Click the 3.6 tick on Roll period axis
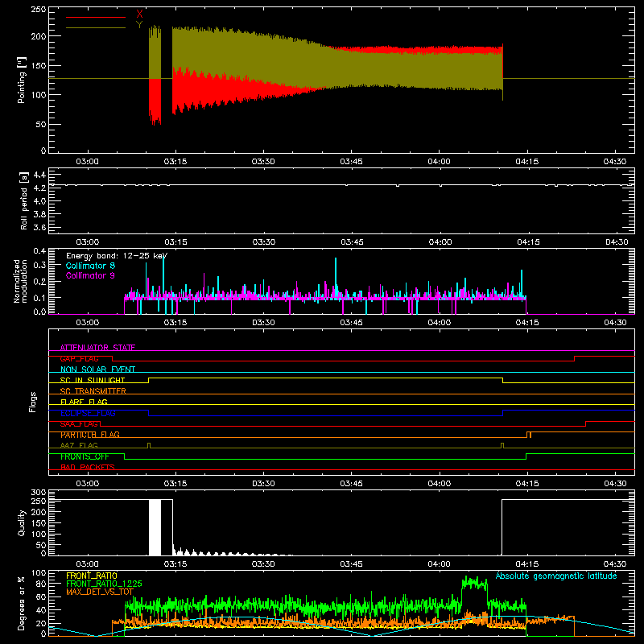Screen dimensions: 644x644 (39, 227)
